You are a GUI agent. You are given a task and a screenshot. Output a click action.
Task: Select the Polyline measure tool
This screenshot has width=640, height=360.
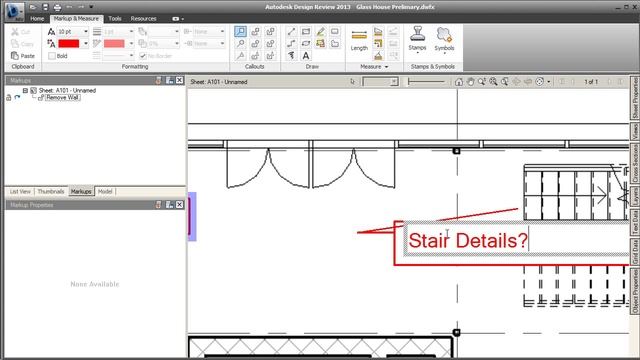pos(378,44)
